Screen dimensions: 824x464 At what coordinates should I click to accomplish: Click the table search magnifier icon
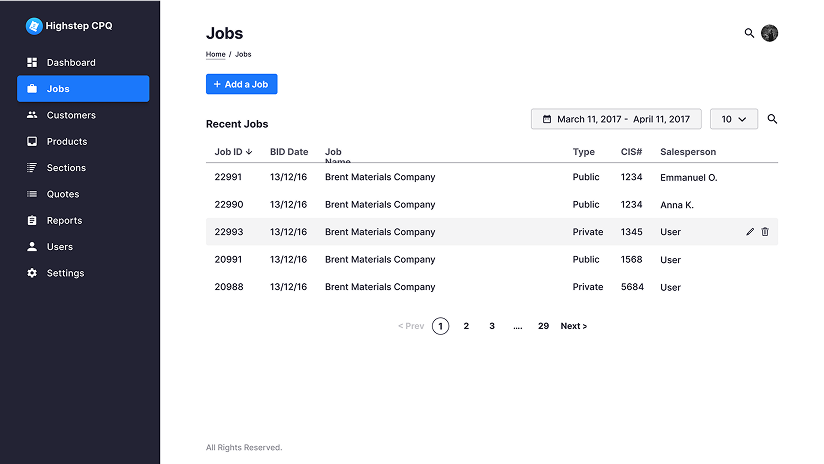point(772,119)
